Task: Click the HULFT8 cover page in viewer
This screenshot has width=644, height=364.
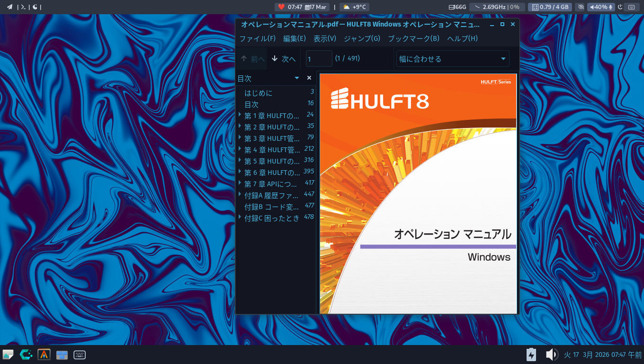Action: pyautogui.click(x=418, y=193)
